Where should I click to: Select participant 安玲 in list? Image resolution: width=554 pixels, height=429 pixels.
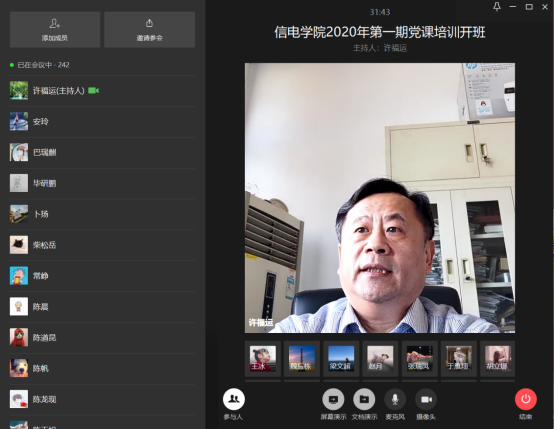[102, 122]
